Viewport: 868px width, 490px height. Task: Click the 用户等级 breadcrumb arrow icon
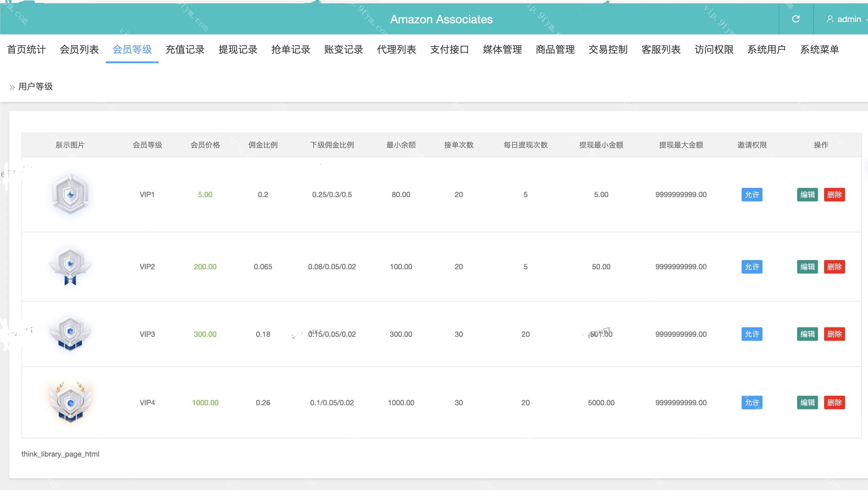coord(12,87)
